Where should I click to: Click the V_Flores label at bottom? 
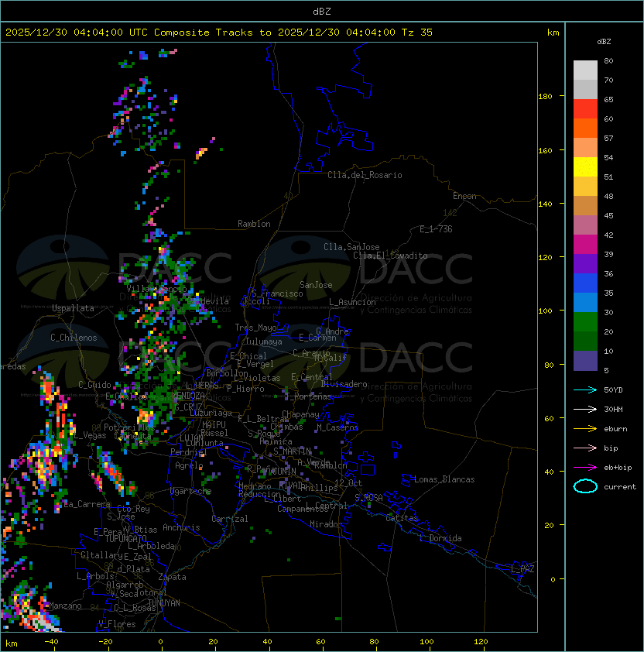pyautogui.click(x=117, y=624)
